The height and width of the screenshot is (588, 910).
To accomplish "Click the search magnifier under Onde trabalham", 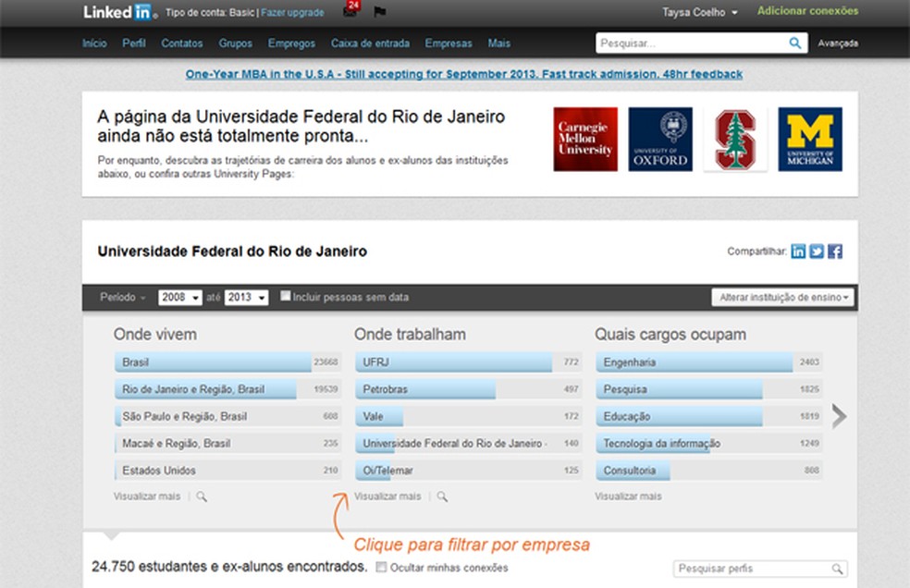I will (442, 496).
